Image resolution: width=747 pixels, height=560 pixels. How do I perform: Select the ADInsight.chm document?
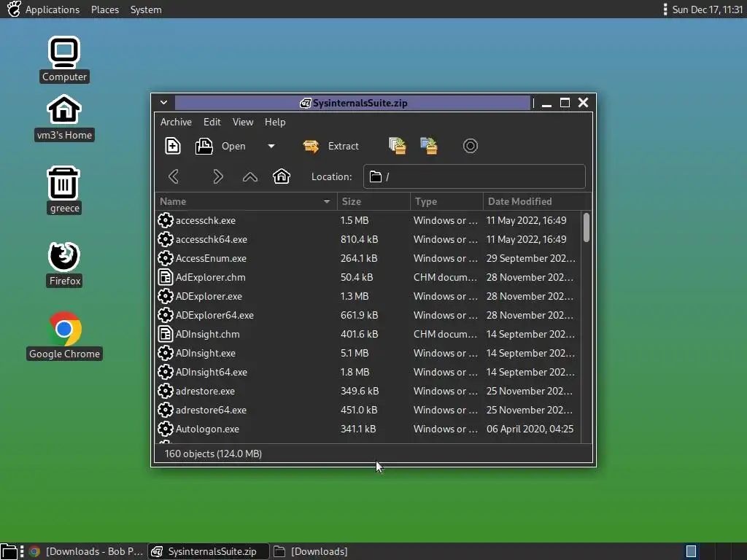coord(368,334)
